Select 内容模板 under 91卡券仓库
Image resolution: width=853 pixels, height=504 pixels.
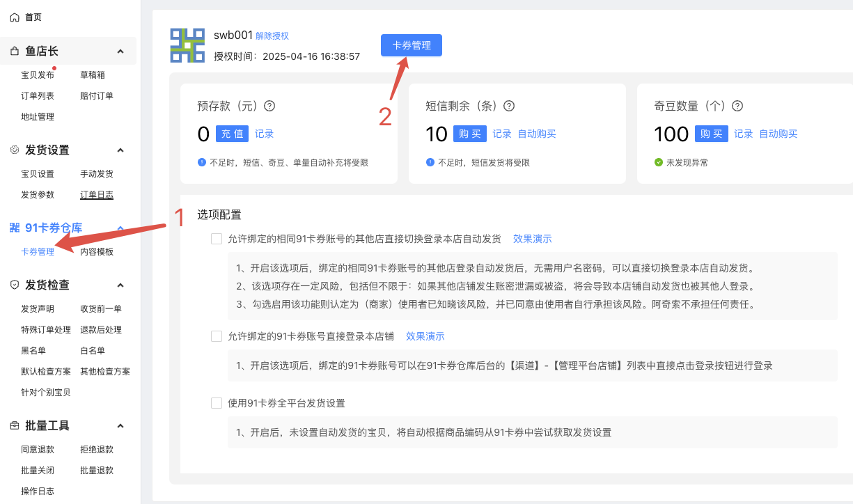click(97, 252)
